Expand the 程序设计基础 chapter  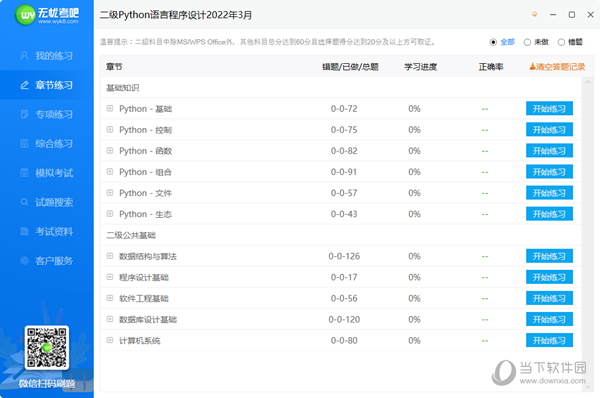pos(110,277)
